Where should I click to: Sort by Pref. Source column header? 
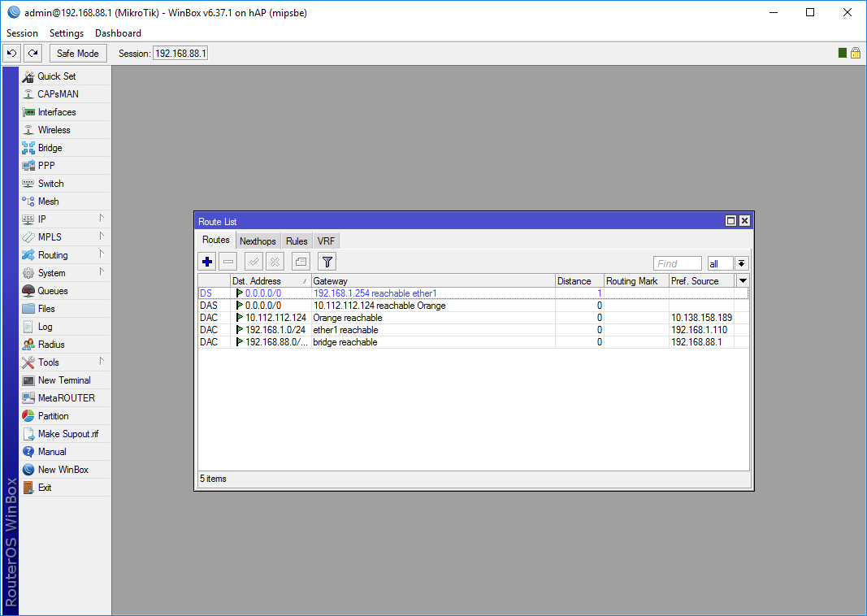tap(702, 281)
